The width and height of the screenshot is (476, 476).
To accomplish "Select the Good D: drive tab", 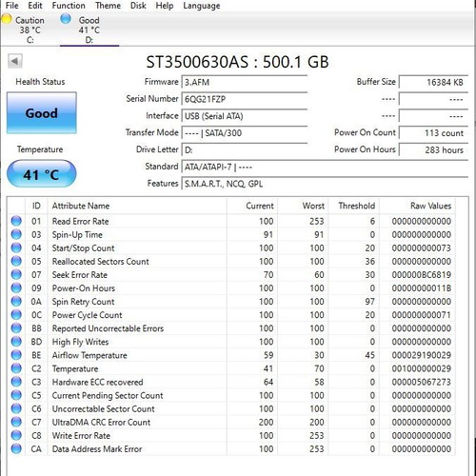I will pos(89,30).
